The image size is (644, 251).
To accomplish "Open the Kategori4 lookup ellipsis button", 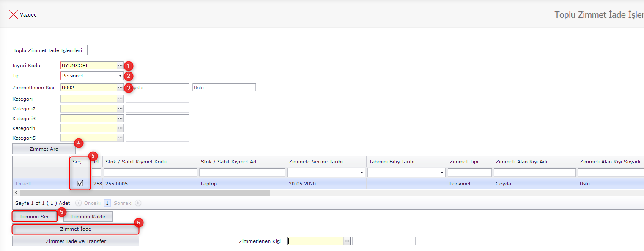I will coord(120,128).
